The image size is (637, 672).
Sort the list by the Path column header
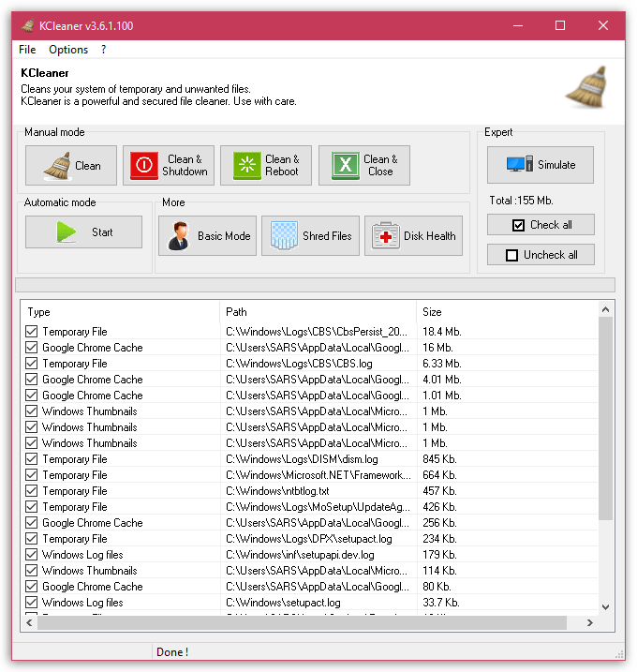pos(318,312)
